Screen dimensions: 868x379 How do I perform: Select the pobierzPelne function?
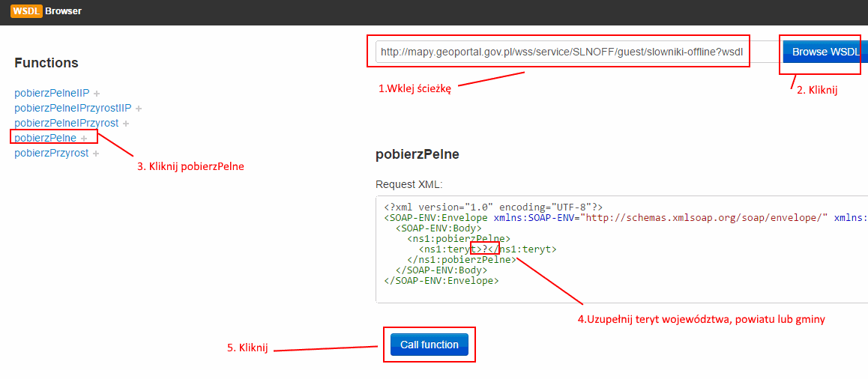point(46,138)
